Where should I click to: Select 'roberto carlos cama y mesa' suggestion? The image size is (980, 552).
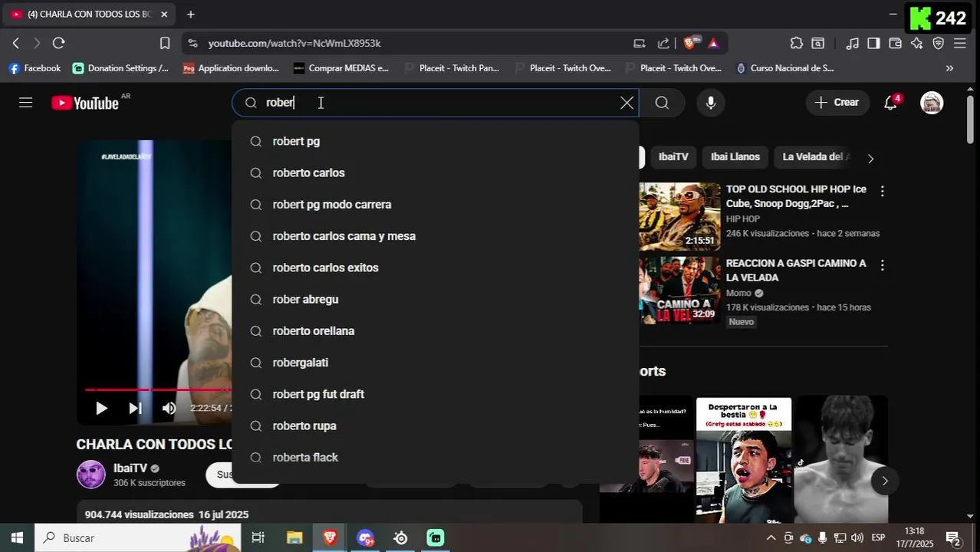(435, 236)
